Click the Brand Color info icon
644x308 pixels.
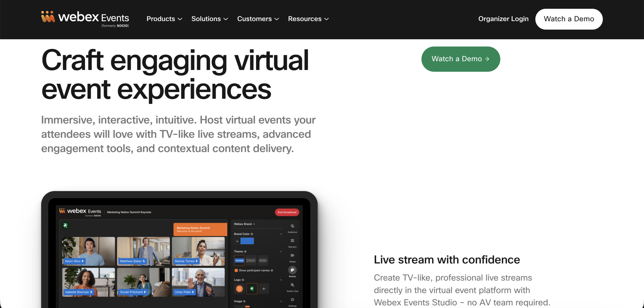[x=252, y=234]
